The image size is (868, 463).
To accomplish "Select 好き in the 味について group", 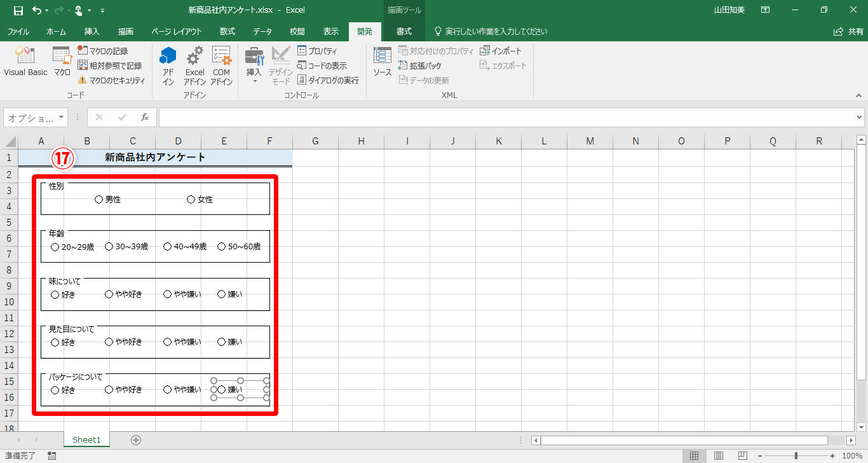I will click(x=63, y=294).
